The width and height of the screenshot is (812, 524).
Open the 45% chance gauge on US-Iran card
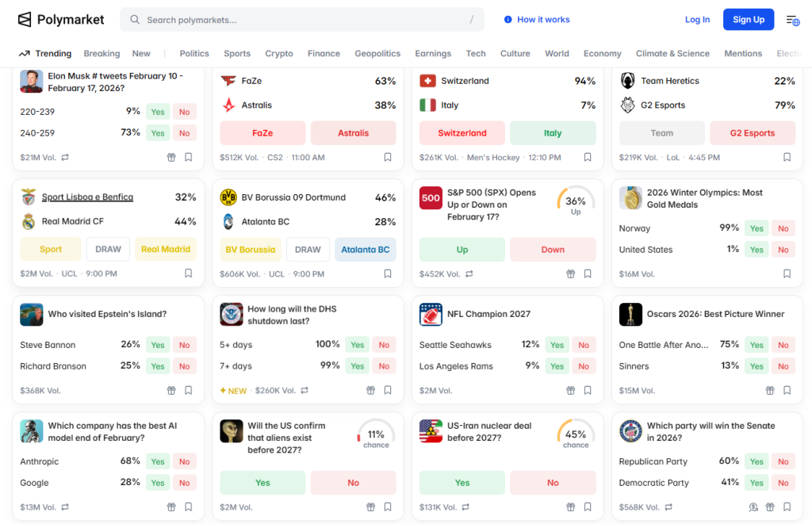576,434
